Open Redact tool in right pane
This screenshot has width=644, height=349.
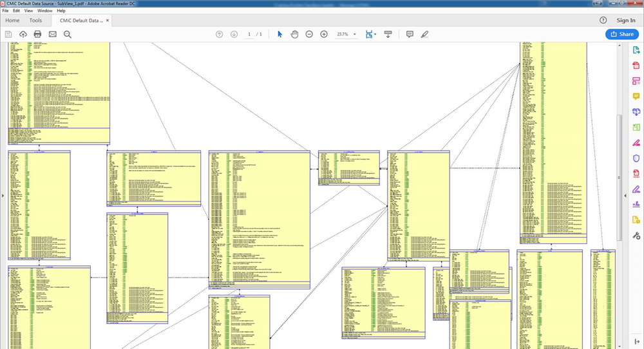click(x=636, y=143)
